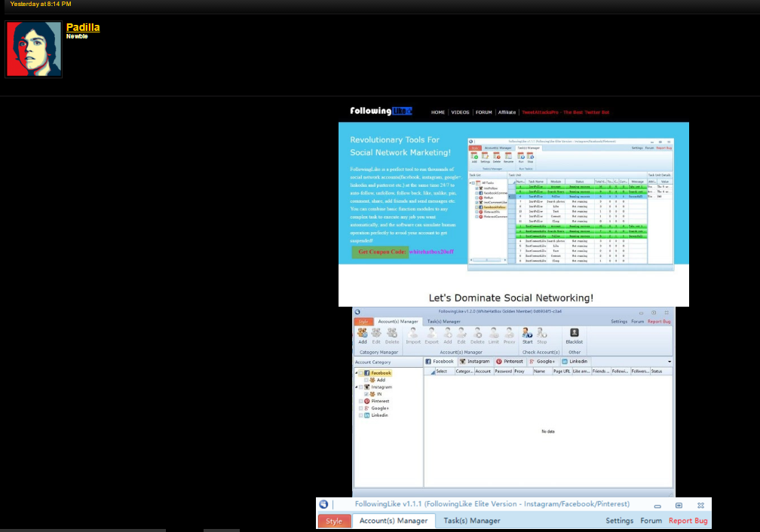Click the Get Coupon Code button
Image resolution: width=760 pixels, height=532 pixels.
(381, 252)
